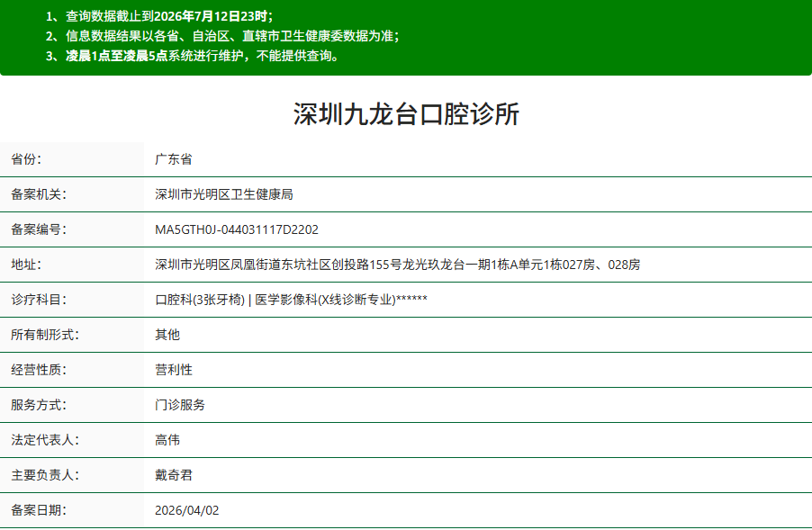
Task: Select the value 门诊服务
Action: tap(180, 405)
